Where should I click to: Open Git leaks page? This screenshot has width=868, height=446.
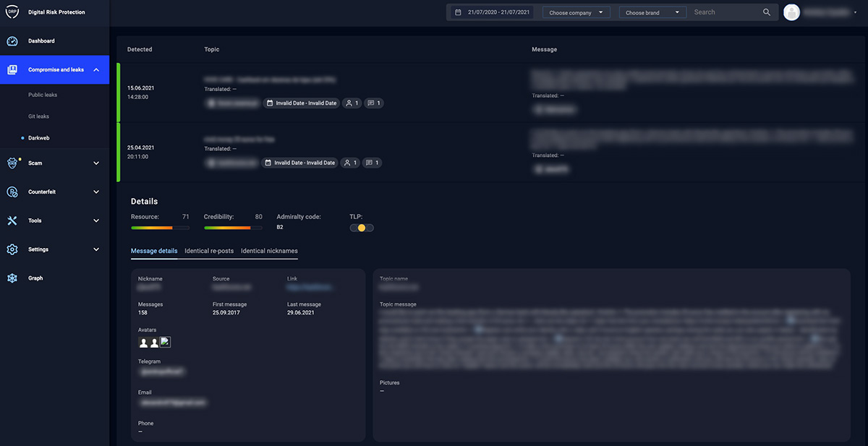coord(39,116)
